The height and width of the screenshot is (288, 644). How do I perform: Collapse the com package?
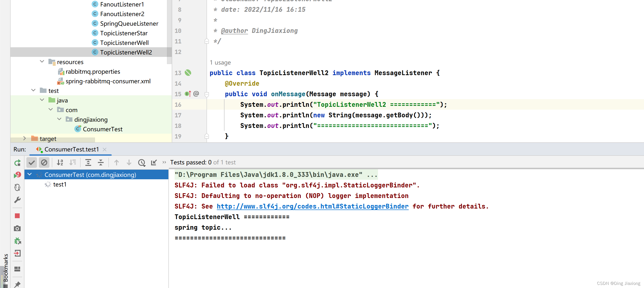coord(51,110)
